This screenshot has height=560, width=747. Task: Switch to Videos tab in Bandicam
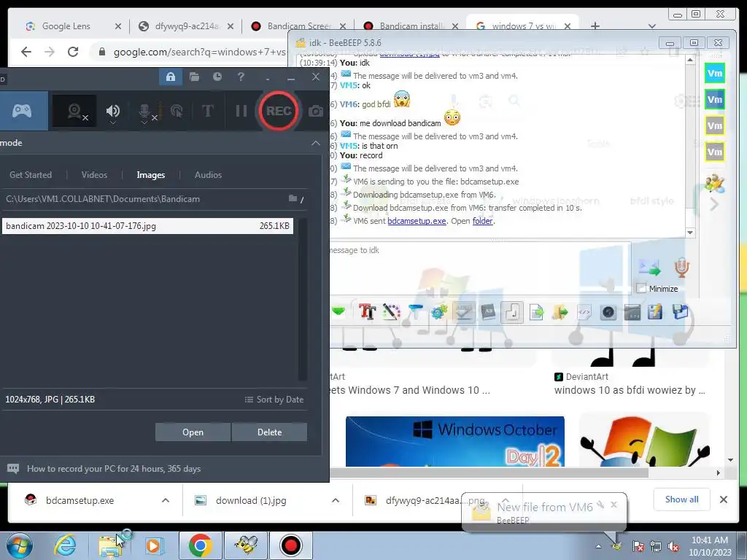point(94,175)
